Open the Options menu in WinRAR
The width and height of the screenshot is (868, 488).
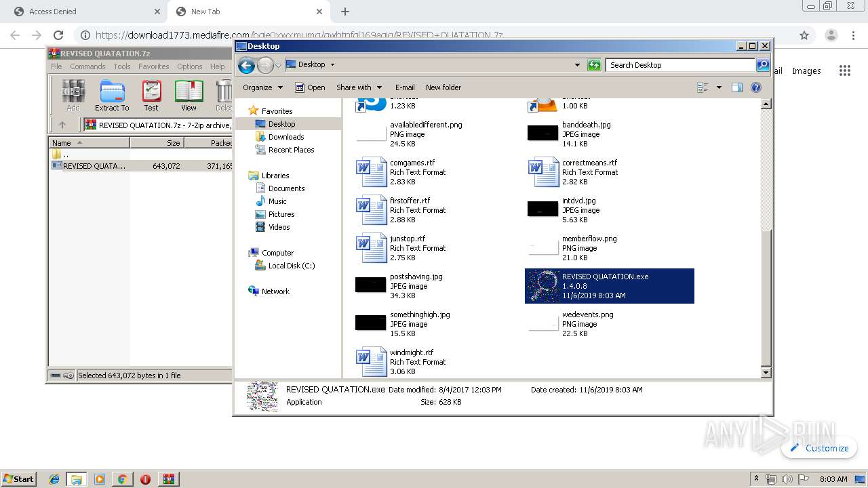click(190, 66)
